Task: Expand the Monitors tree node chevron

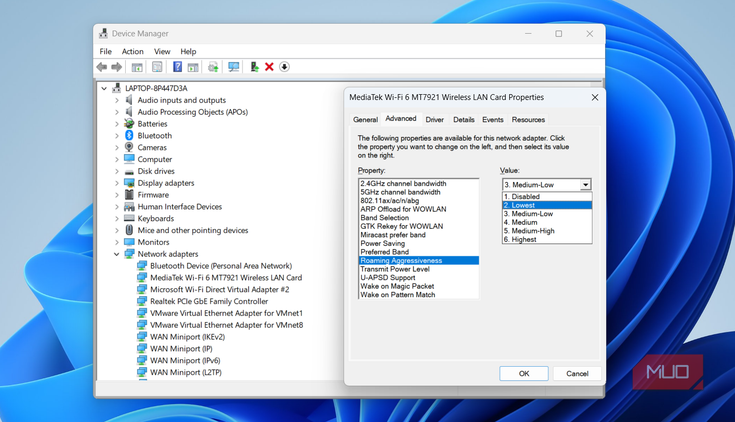Action: pos(117,242)
